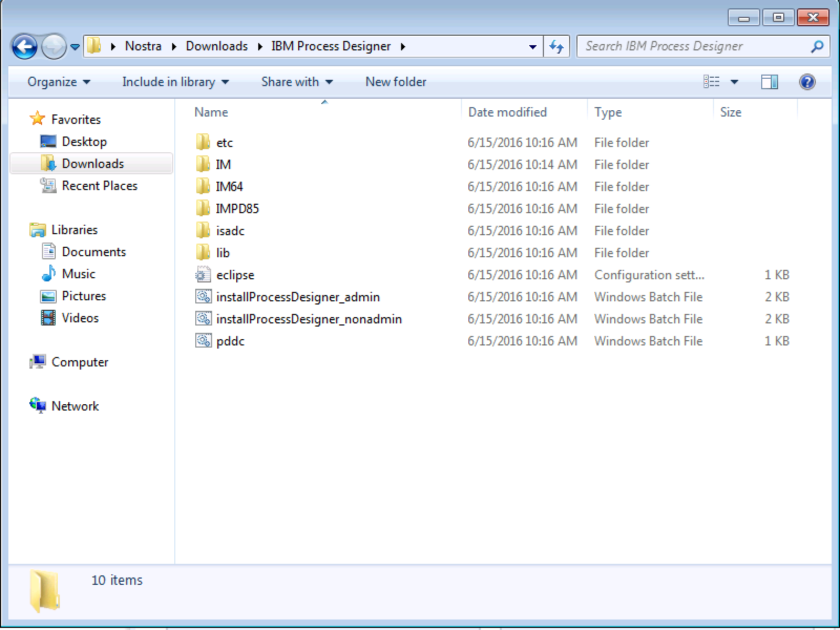
Task: Click the search magnifier icon
Action: pyautogui.click(x=817, y=47)
